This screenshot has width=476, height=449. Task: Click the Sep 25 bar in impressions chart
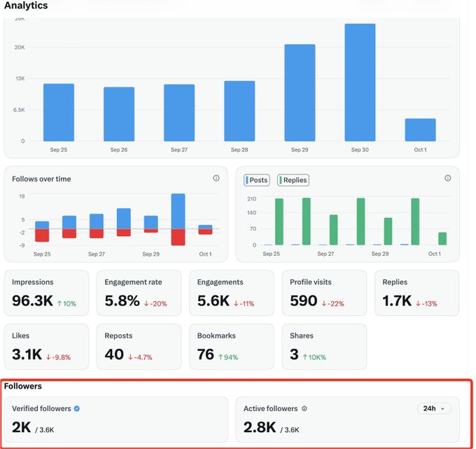(x=59, y=112)
